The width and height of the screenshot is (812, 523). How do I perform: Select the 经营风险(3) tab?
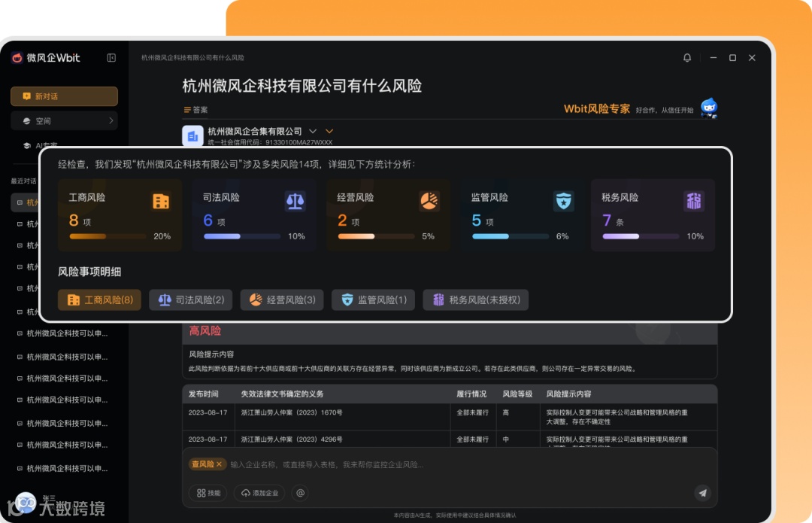tap(282, 300)
